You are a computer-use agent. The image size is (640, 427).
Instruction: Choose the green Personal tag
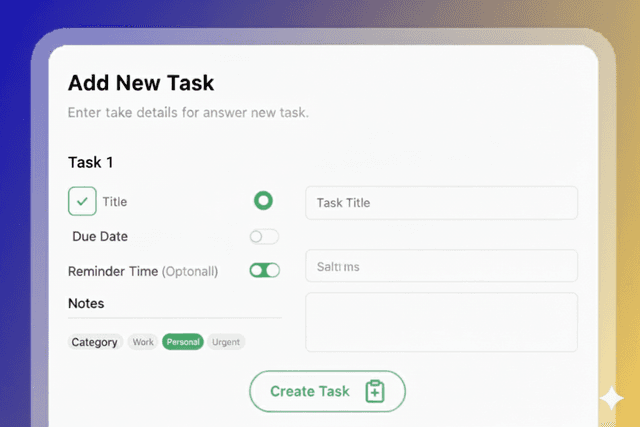(184, 342)
